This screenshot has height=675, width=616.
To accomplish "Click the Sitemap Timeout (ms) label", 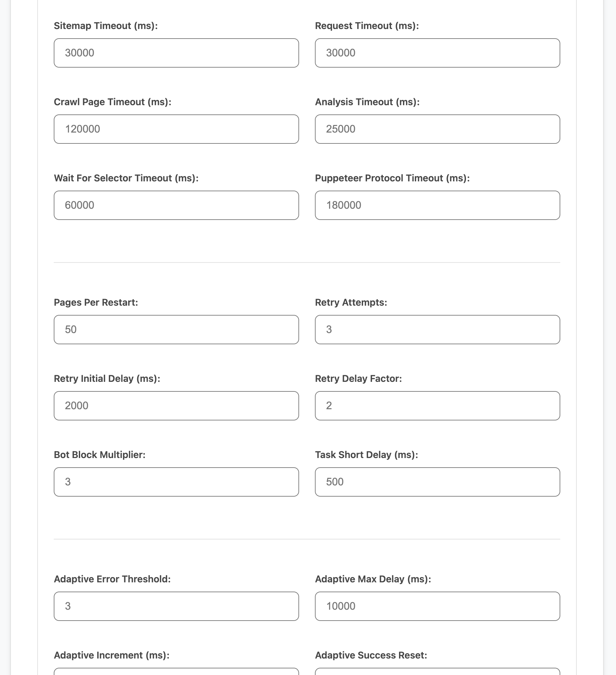I will point(106,26).
